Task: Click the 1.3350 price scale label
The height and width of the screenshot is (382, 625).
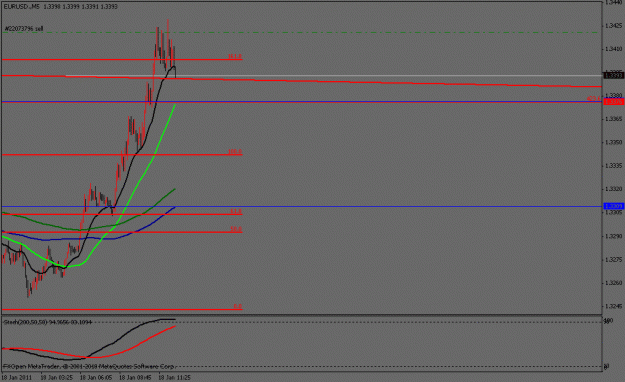Action: point(613,142)
